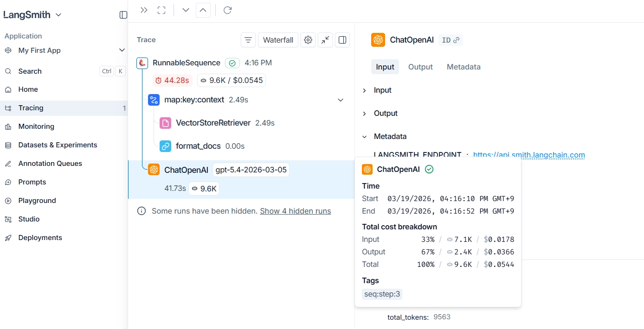The height and width of the screenshot is (329, 644).
Task: Click the 9.6K / $0.0545 cost badge
Action: tap(232, 80)
